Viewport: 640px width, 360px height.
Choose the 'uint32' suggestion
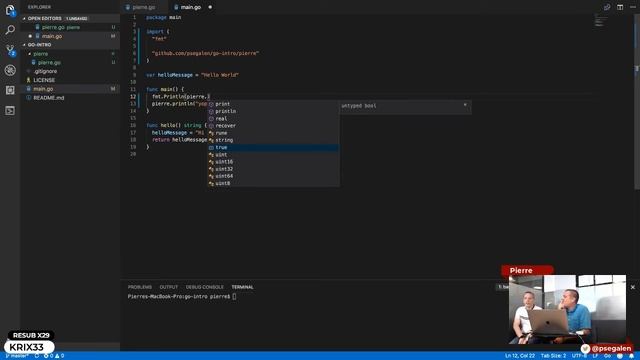click(x=273, y=169)
